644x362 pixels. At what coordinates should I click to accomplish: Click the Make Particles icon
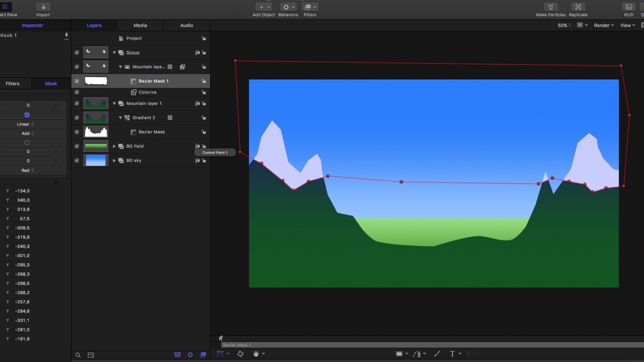click(550, 7)
